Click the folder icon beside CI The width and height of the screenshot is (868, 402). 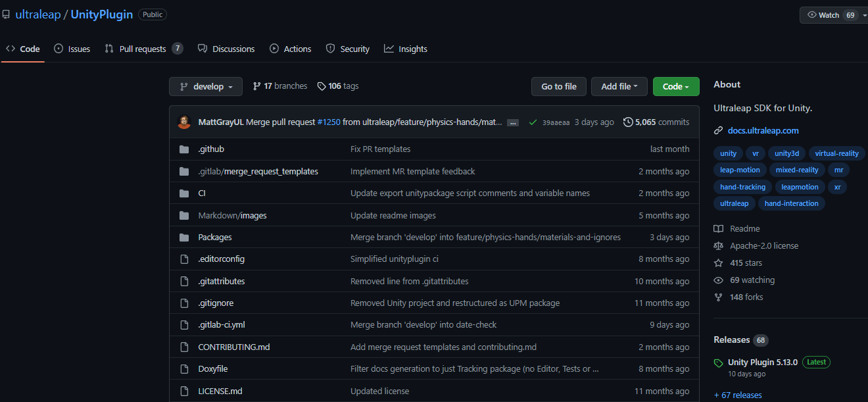(184, 193)
